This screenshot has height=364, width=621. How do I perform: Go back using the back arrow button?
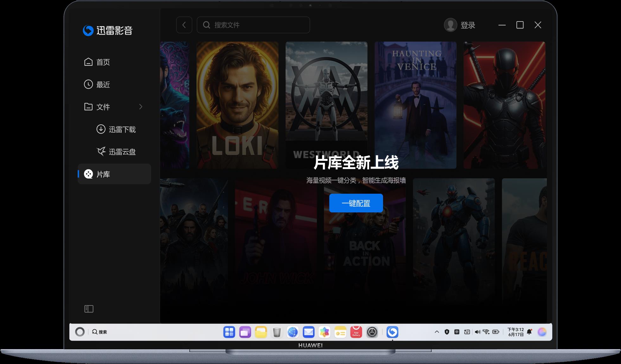coord(184,25)
